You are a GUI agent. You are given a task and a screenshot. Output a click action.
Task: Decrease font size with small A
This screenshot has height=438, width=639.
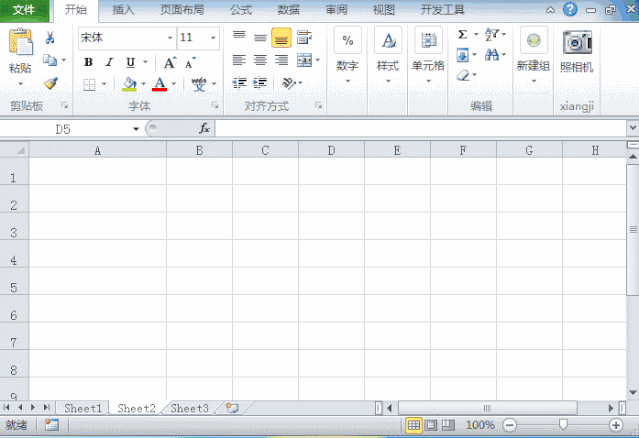(x=190, y=63)
